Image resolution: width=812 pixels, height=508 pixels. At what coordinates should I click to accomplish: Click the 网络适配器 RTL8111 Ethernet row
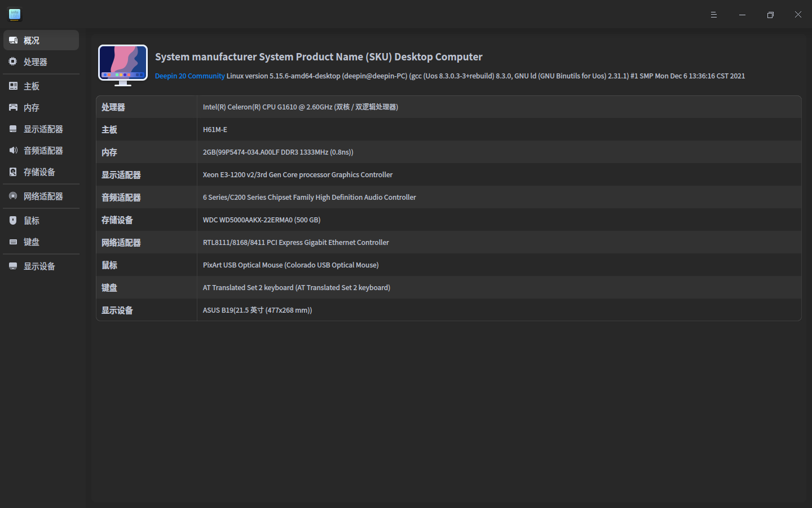(x=448, y=242)
